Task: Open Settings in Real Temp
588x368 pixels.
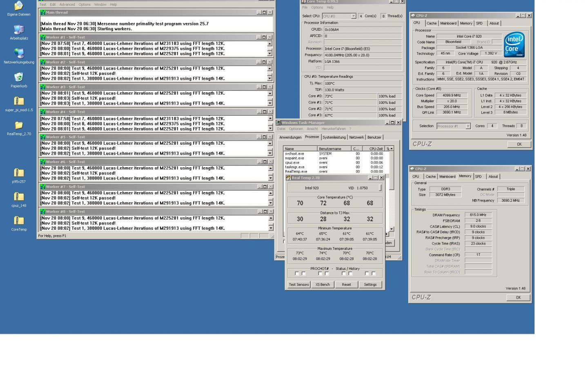Action: (370, 285)
